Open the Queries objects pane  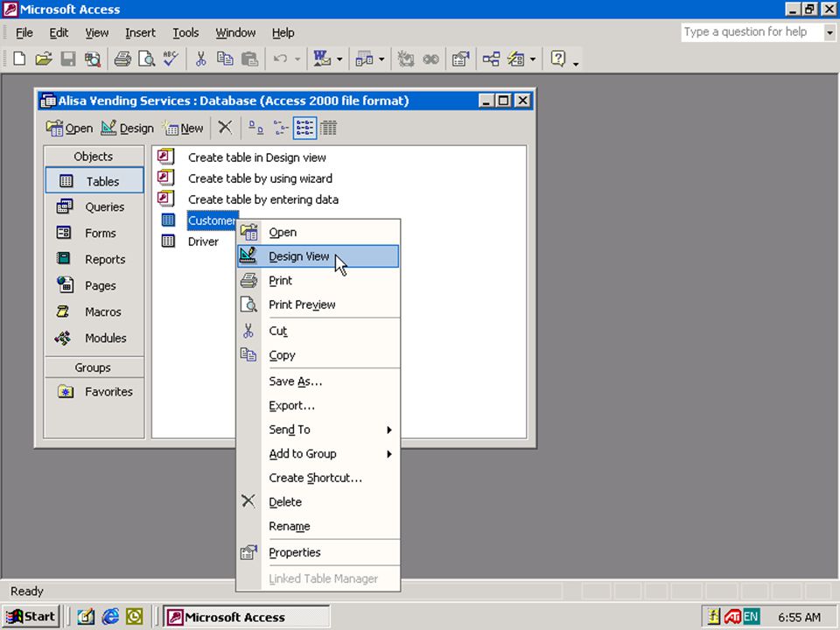94,206
